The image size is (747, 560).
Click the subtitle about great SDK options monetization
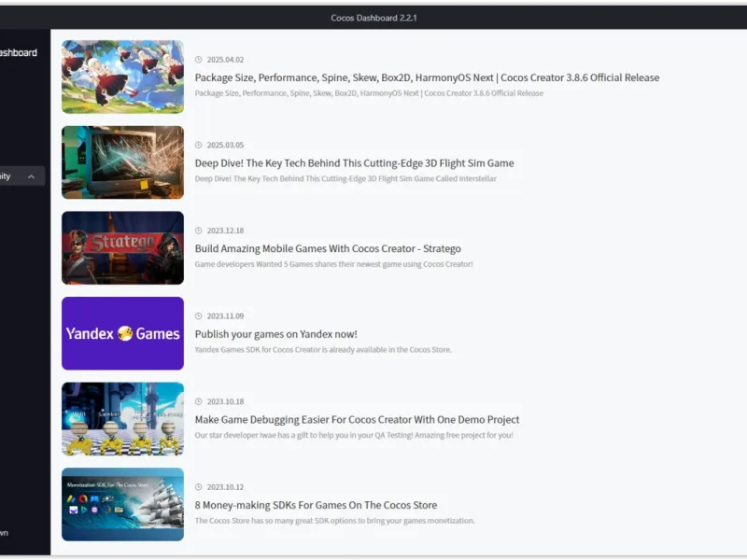pyautogui.click(x=334, y=521)
